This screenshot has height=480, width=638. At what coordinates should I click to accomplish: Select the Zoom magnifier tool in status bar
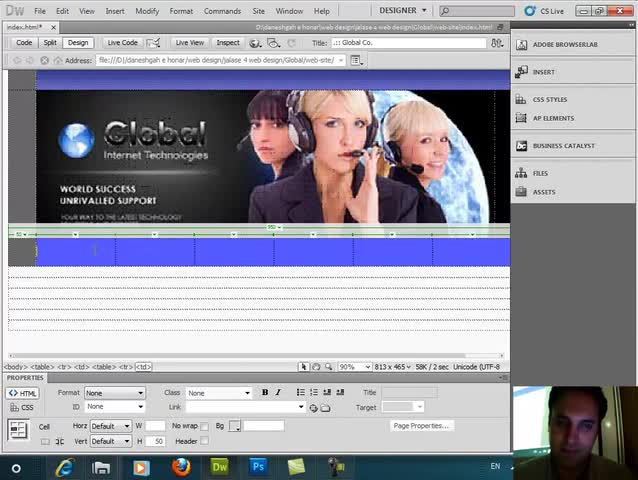[x=328, y=367]
